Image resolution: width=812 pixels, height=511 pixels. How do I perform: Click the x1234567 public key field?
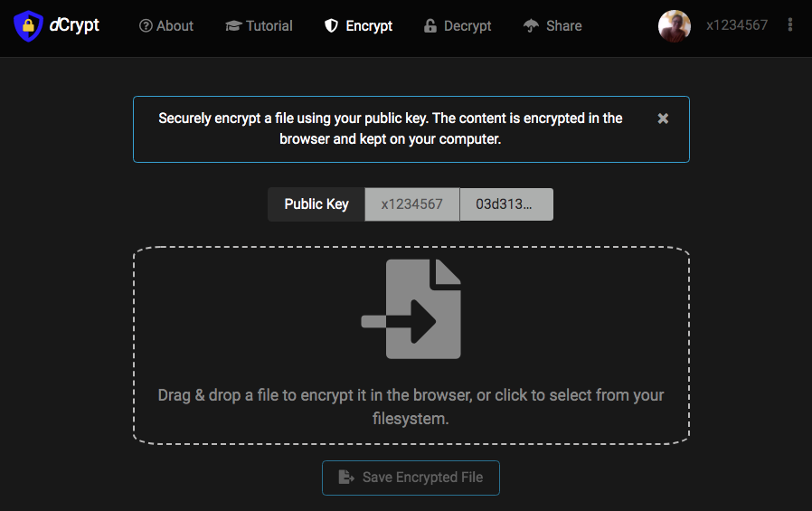[412, 204]
